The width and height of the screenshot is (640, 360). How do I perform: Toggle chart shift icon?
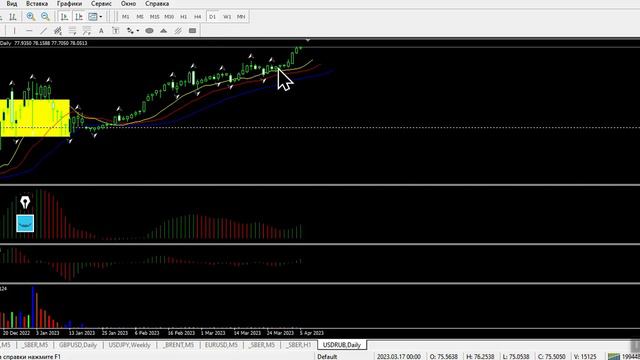[79, 17]
